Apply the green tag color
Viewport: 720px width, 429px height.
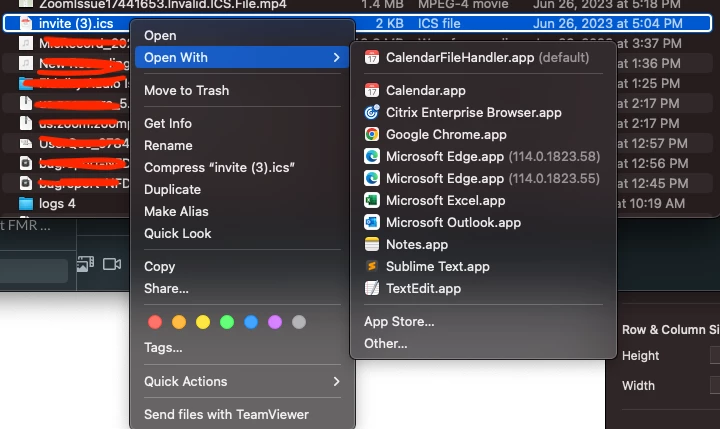[x=227, y=322]
